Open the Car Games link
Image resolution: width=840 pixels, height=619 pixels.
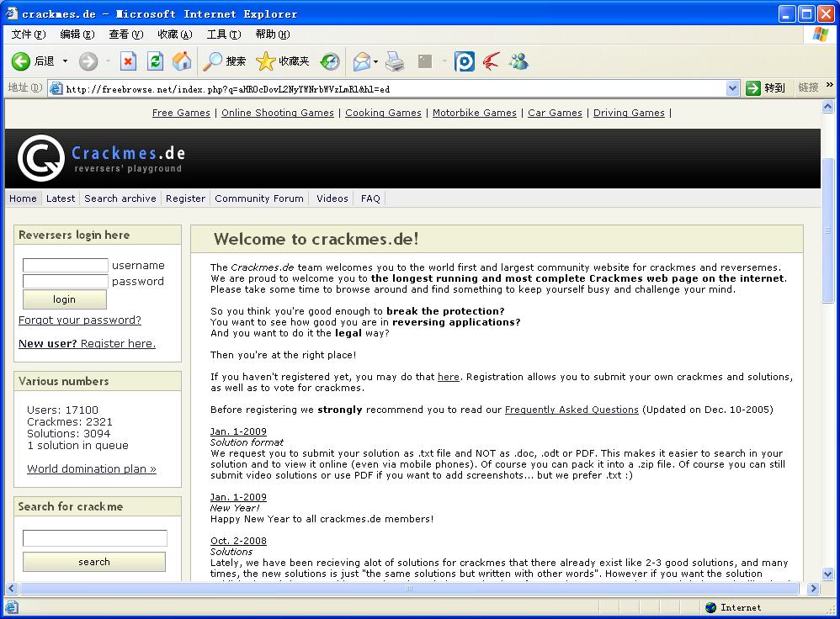(x=555, y=113)
